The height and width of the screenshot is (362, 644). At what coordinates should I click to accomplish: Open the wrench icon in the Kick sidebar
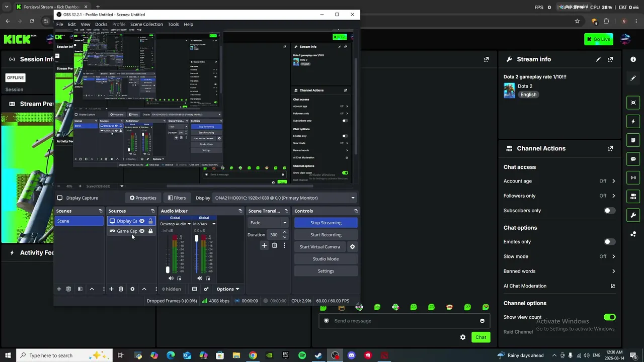[x=633, y=215]
